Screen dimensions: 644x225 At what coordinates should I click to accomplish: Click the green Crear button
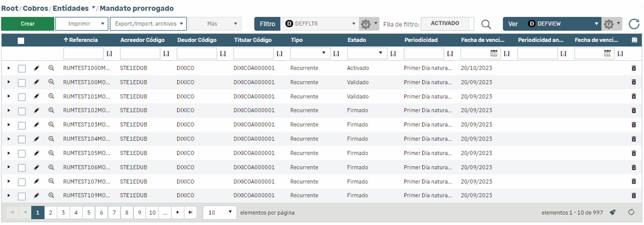(x=28, y=24)
